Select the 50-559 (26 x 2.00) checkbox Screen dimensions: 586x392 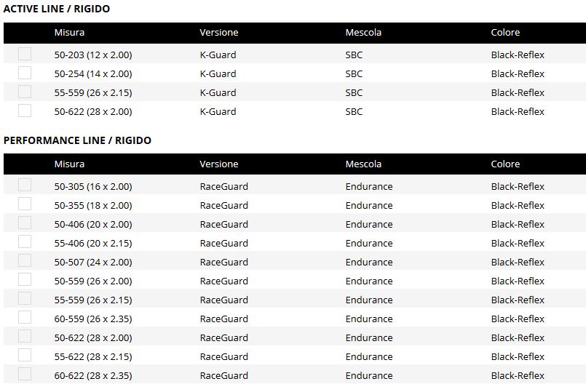(25, 279)
